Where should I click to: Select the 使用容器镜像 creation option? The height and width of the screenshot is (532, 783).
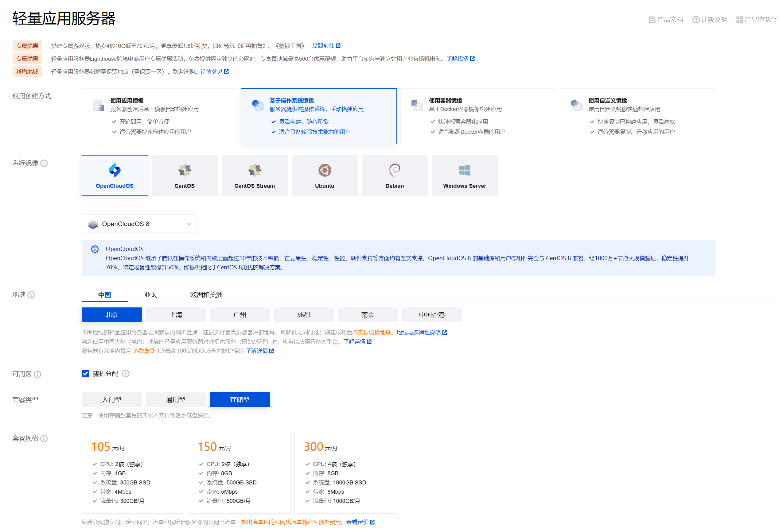pos(478,116)
